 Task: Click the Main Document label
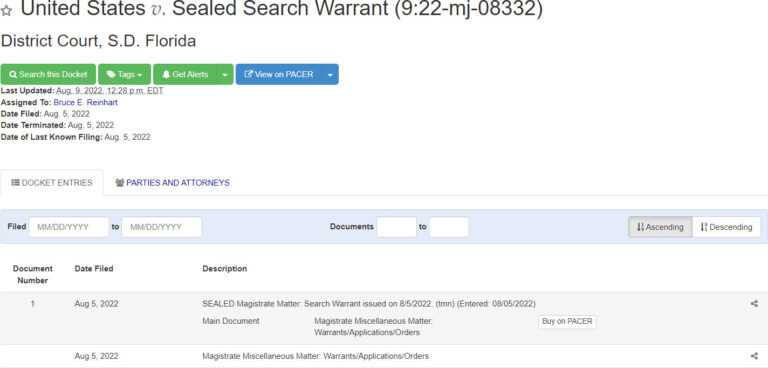tap(231, 321)
